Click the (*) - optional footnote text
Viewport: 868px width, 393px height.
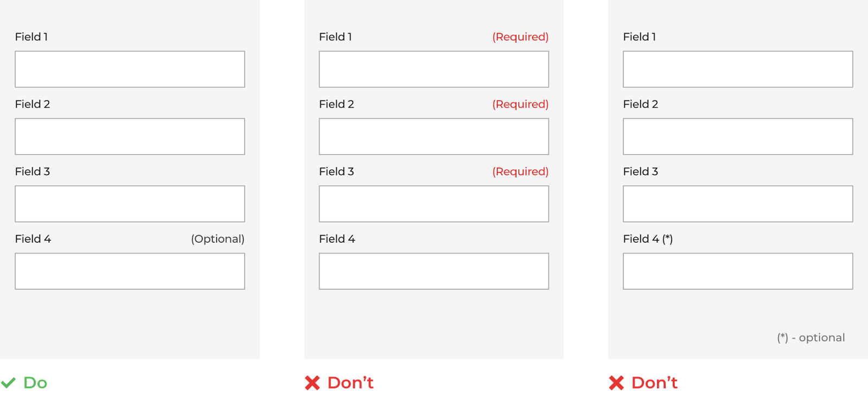[810, 337]
